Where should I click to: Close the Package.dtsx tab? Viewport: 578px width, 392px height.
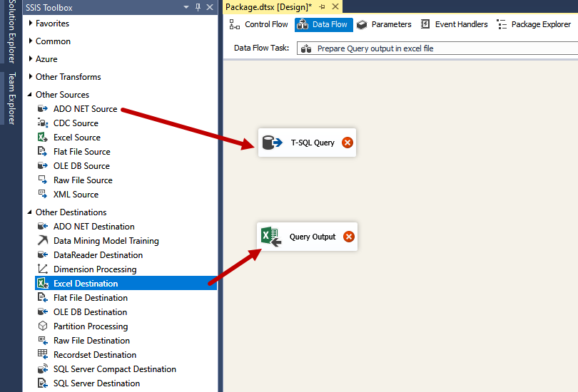coord(335,6)
